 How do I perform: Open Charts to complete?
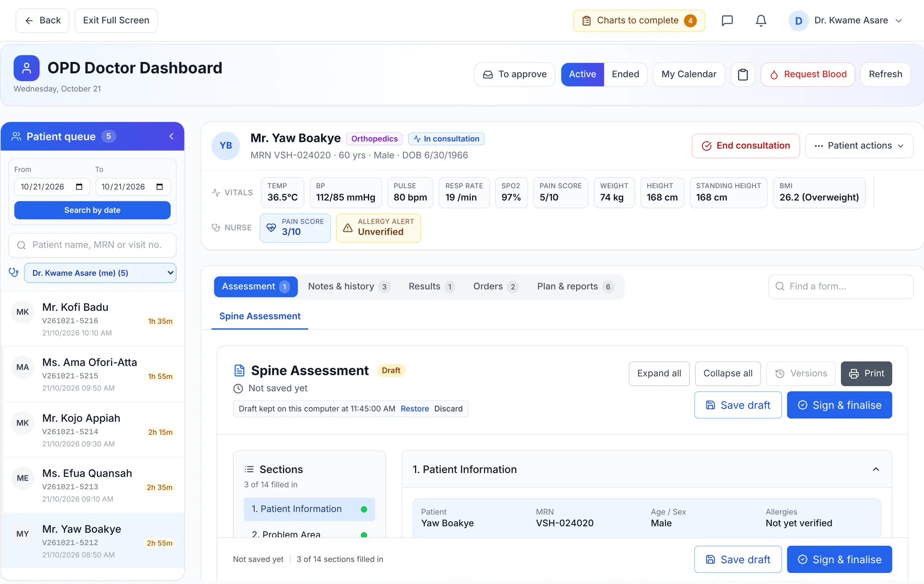point(639,21)
